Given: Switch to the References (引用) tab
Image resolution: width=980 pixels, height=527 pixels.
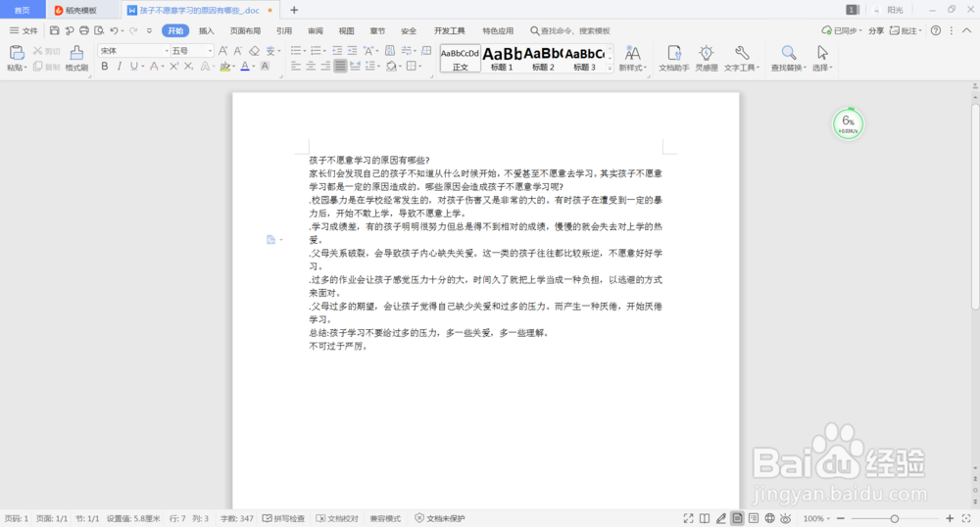Looking at the screenshot, I should (x=284, y=30).
